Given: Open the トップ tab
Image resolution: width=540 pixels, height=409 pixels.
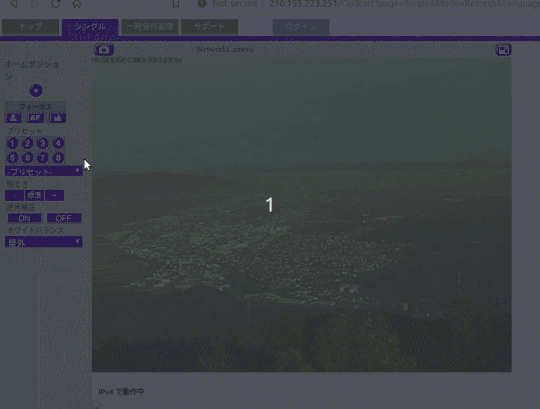Looking at the screenshot, I should (30, 27).
